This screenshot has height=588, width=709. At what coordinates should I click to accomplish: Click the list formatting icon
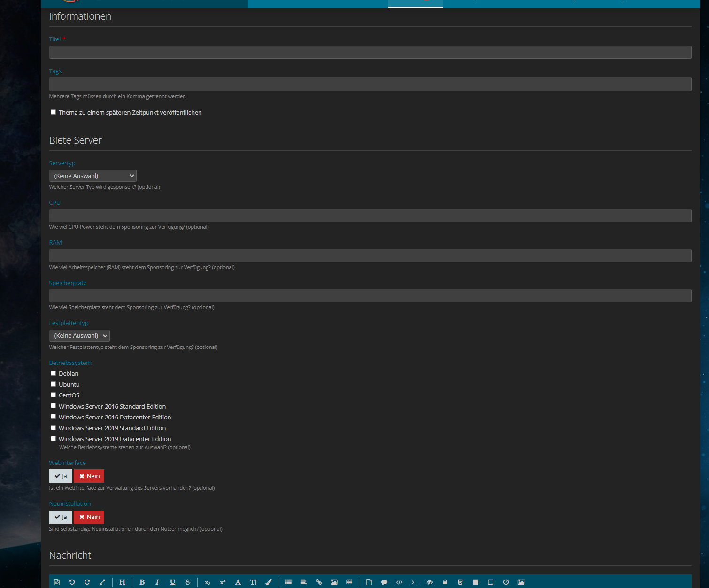[288, 582]
